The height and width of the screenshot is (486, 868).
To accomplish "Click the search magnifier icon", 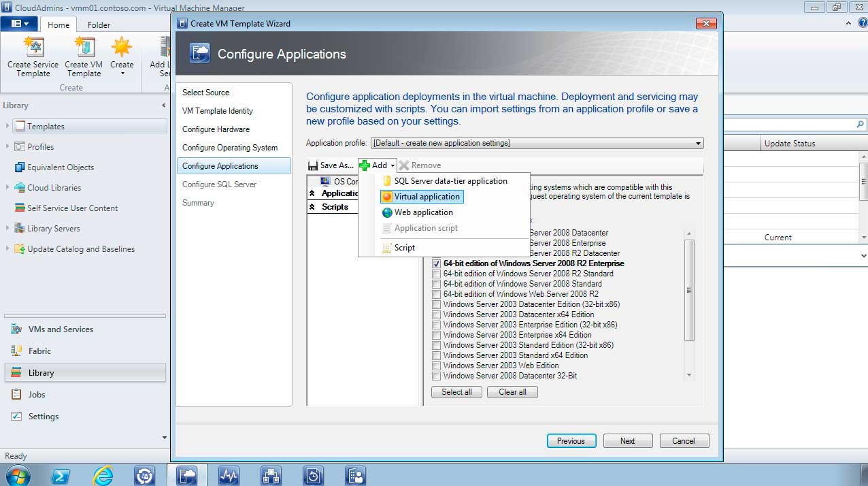I will pos(860,125).
